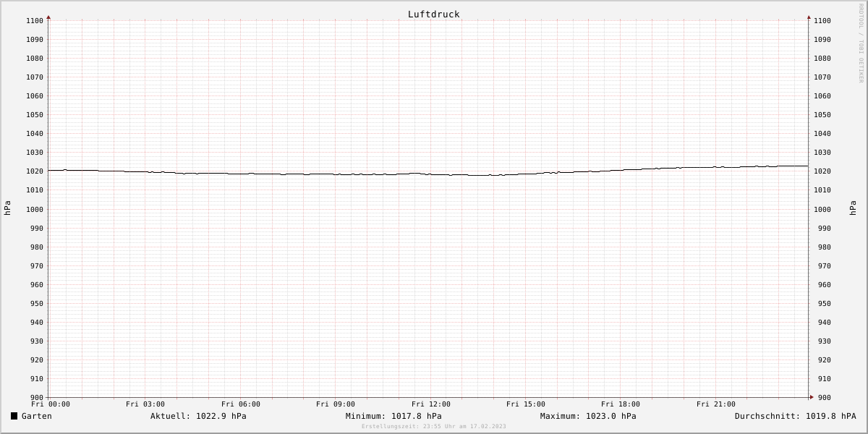The width and height of the screenshot is (868, 434).
Task: Select the Durchschnitt: 1019.8 hPA value
Action: [x=795, y=416]
